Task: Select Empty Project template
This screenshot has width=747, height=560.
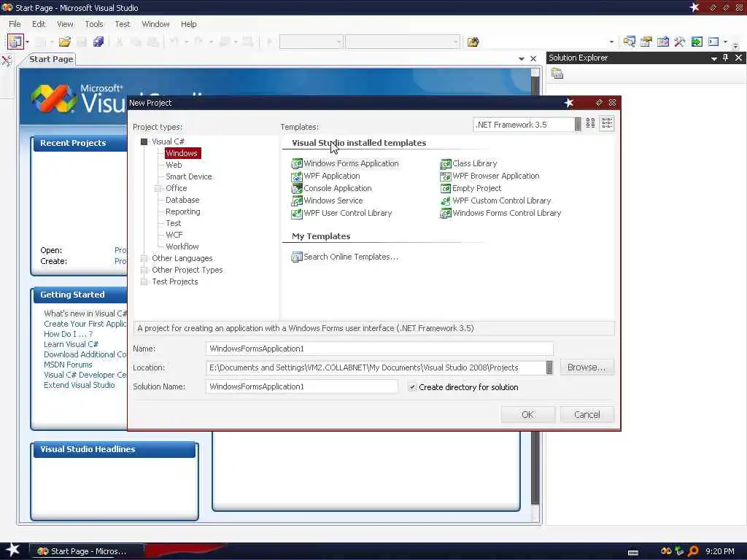Action: [471, 188]
